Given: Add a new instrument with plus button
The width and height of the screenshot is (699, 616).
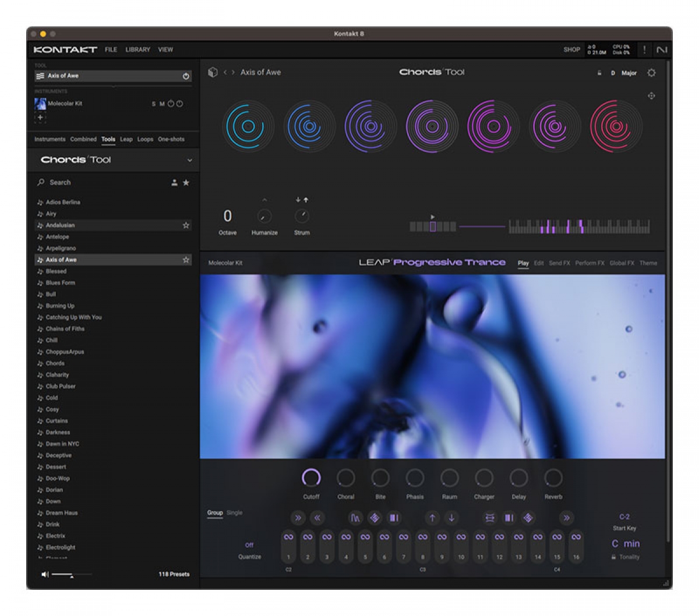Looking at the screenshot, I should point(40,117).
